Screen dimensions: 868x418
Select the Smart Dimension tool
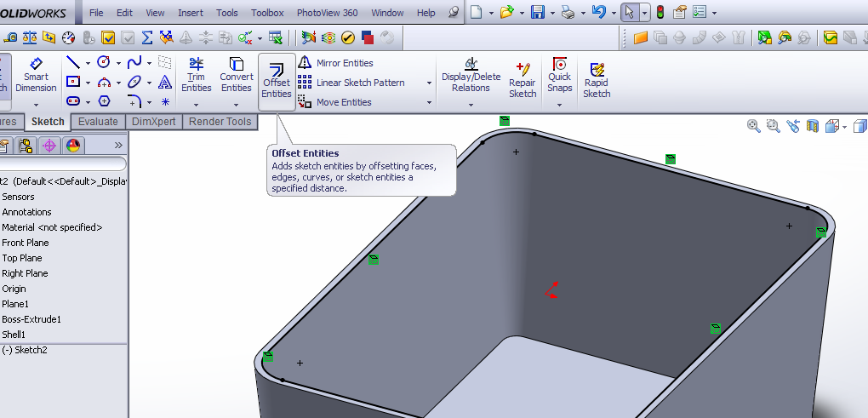pyautogui.click(x=36, y=75)
